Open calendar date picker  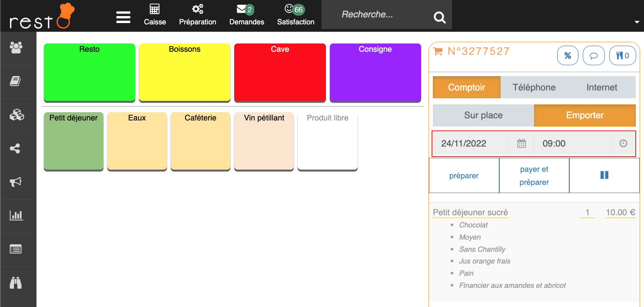(x=521, y=143)
